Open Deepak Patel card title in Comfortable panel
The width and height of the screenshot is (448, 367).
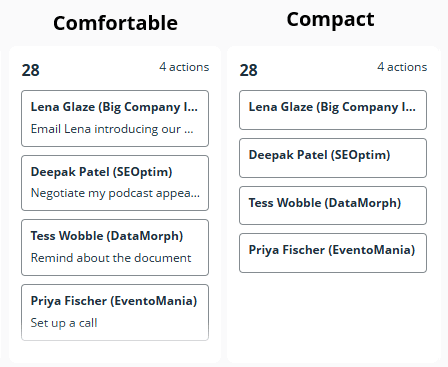(x=101, y=172)
